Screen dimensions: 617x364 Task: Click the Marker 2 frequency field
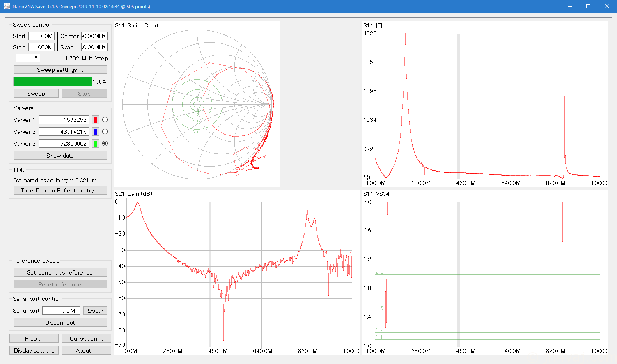click(64, 132)
